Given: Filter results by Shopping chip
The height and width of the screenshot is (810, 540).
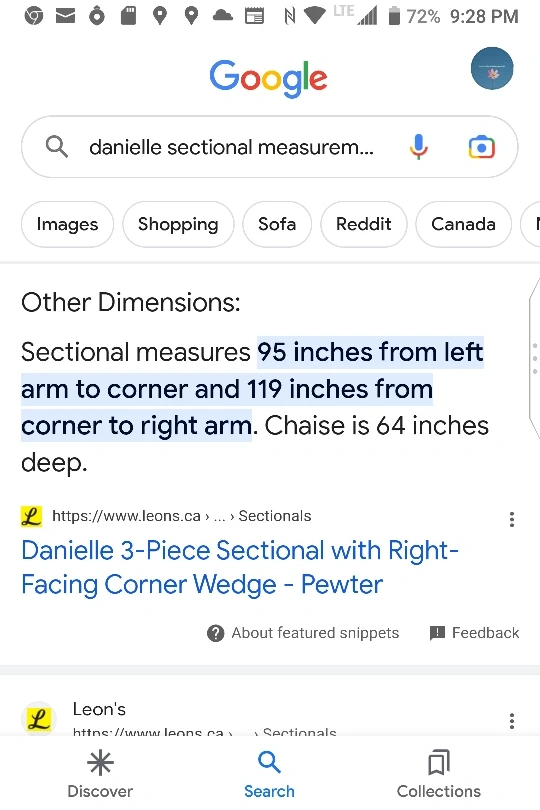Looking at the screenshot, I should point(178,224).
